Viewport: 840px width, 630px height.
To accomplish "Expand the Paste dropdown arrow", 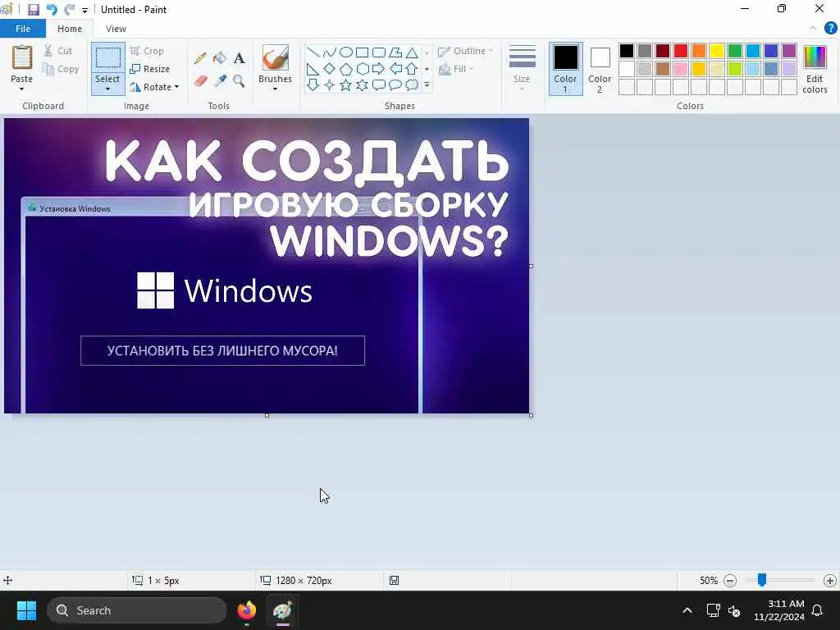I will click(x=22, y=89).
